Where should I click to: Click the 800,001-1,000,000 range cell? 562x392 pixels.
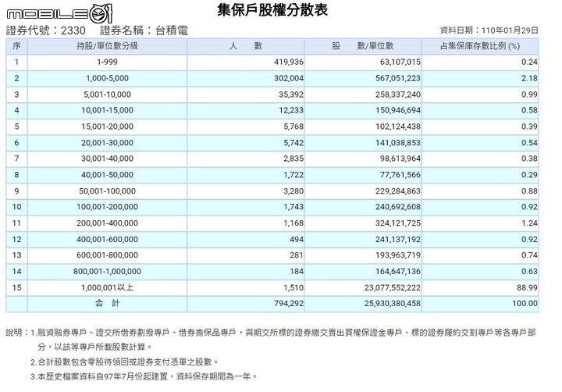pyautogui.click(x=107, y=272)
